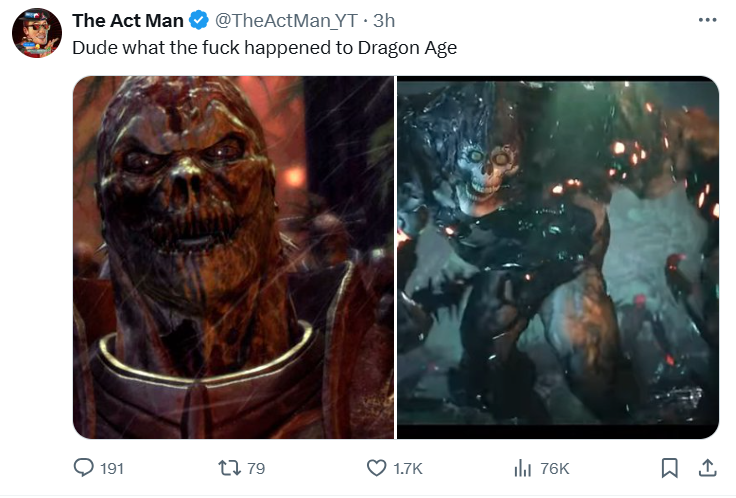
Task: Open the left orange-faced creature image
Action: (x=233, y=258)
